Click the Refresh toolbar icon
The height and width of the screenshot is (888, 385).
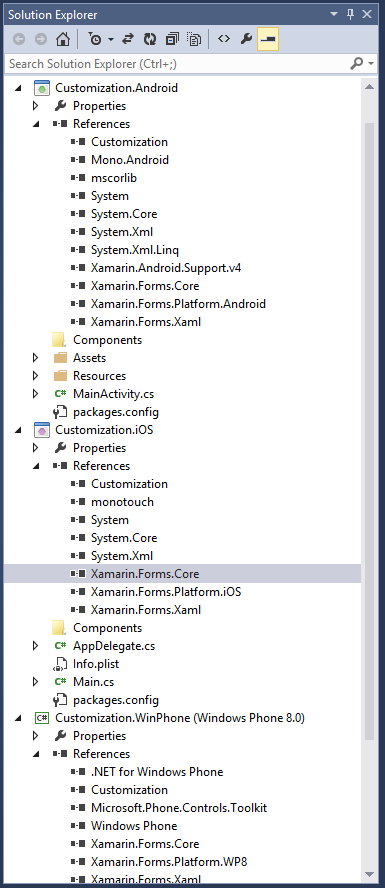point(149,39)
